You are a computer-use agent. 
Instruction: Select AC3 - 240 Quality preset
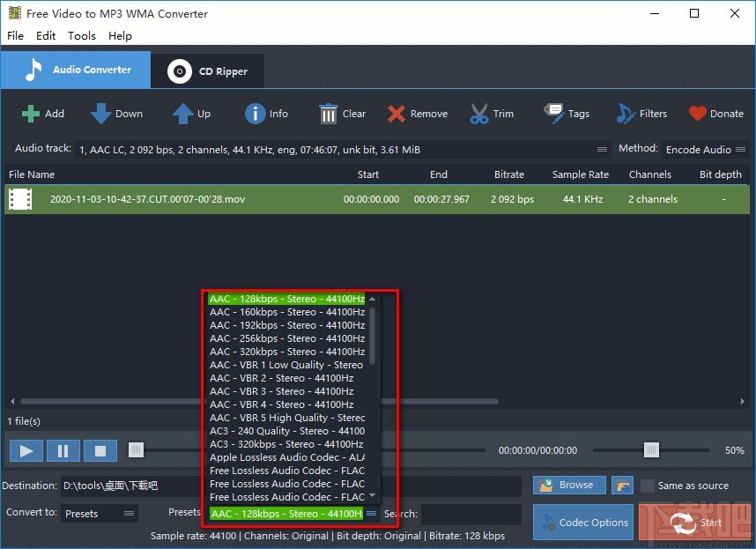click(287, 431)
